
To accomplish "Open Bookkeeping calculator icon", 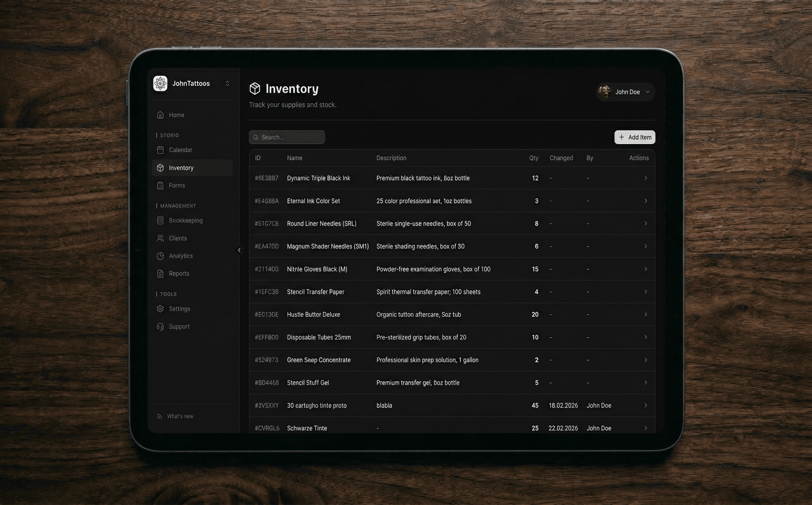I will (x=160, y=220).
